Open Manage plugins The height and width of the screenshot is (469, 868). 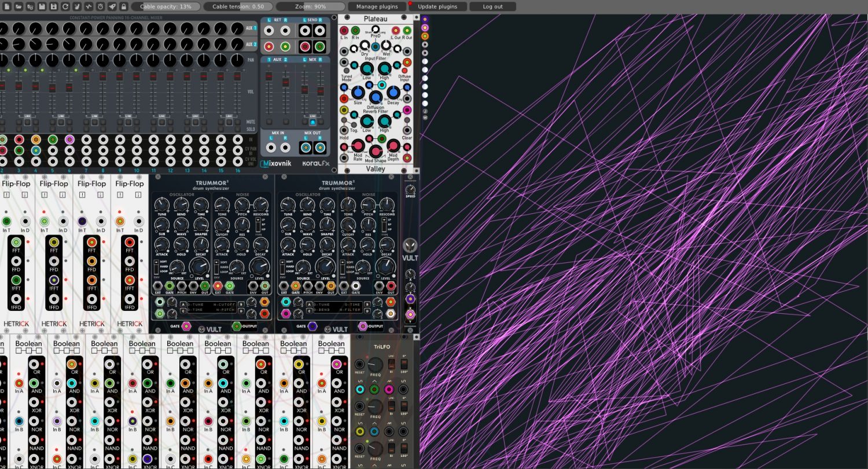click(x=377, y=6)
